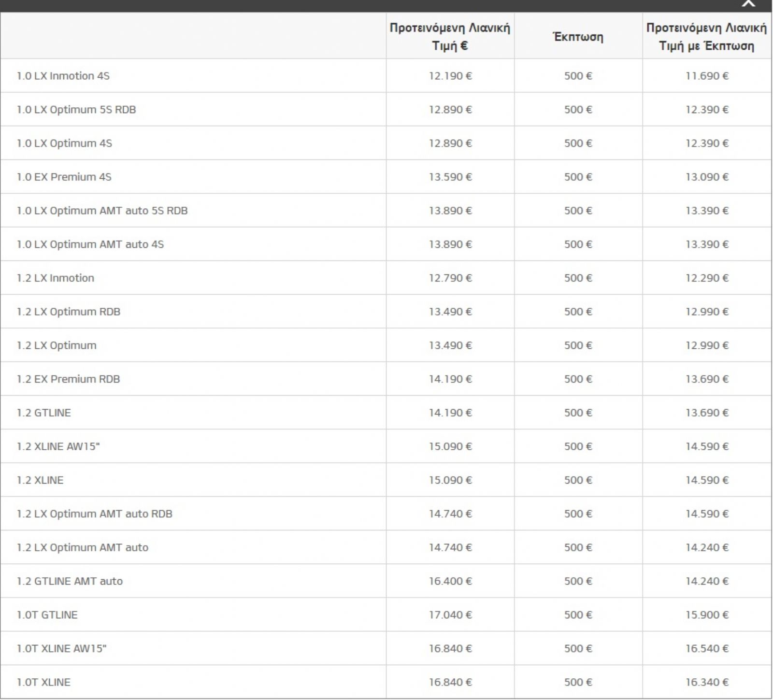Click the 13.890 € price for AMT auto 5S RDB
This screenshot has width=773, height=700.
click(x=450, y=211)
